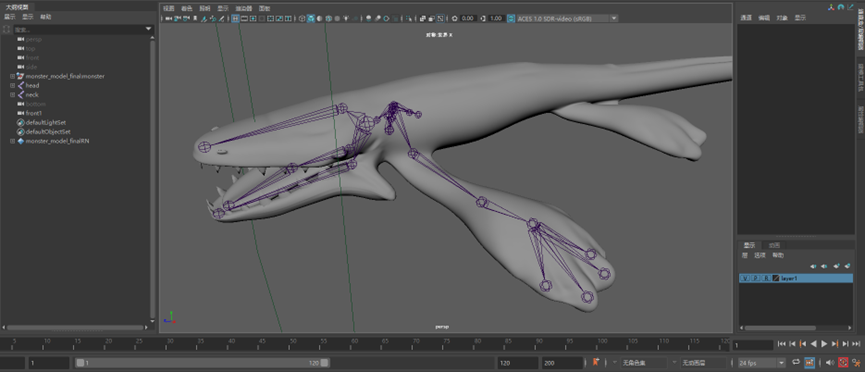The image size is (865, 372).
Task: Click the layer1 color swatch
Action: click(x=776, y=279)
